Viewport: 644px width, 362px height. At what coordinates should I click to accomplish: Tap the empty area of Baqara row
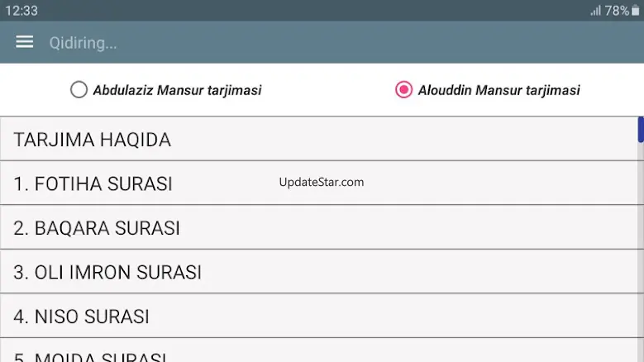411,227
